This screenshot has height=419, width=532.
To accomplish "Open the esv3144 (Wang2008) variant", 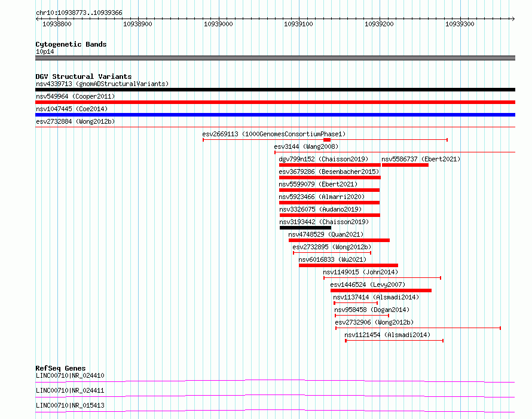I will 306,146.
